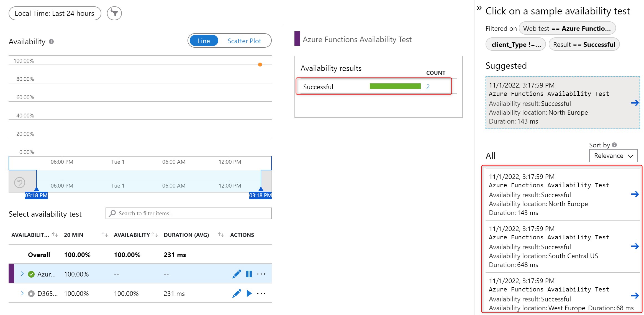Click the Successful results count 2

(428, 87)
